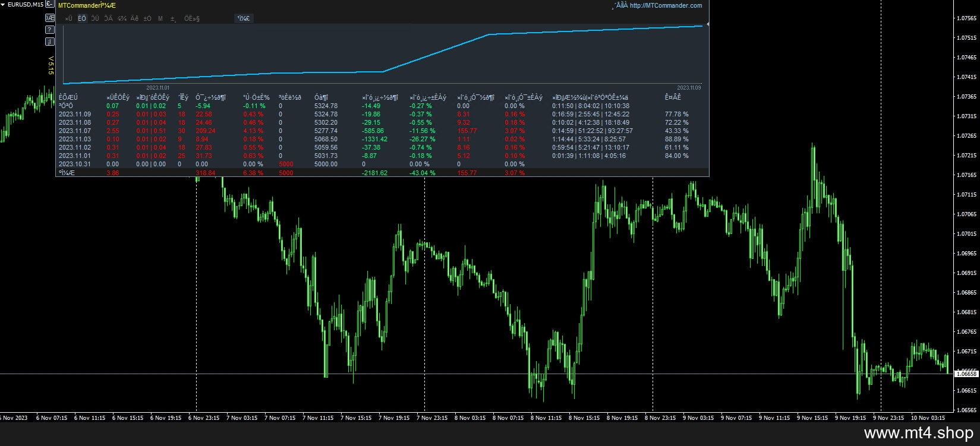Click the 88.89 % win rate
This screenshot has width=980, height=446.
677,139
